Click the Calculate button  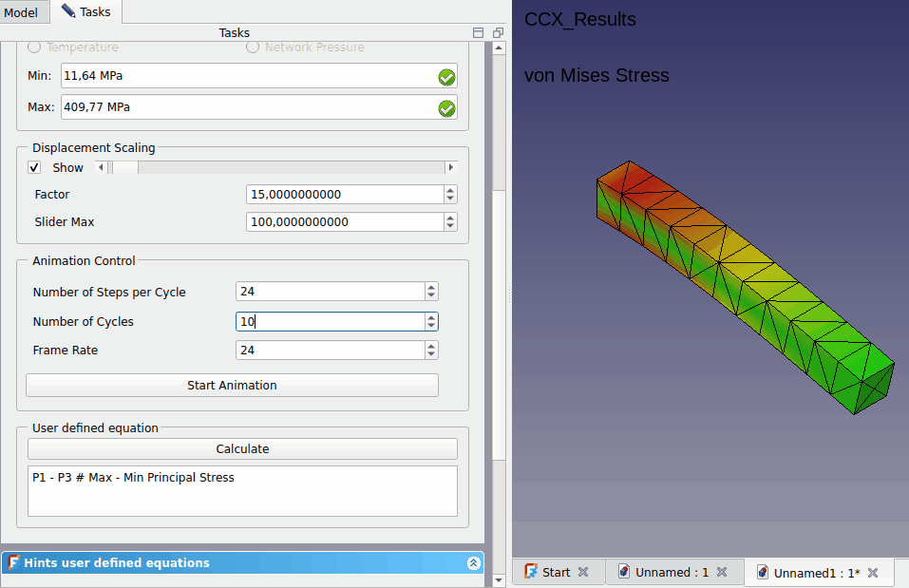click(x=242, y=448)
